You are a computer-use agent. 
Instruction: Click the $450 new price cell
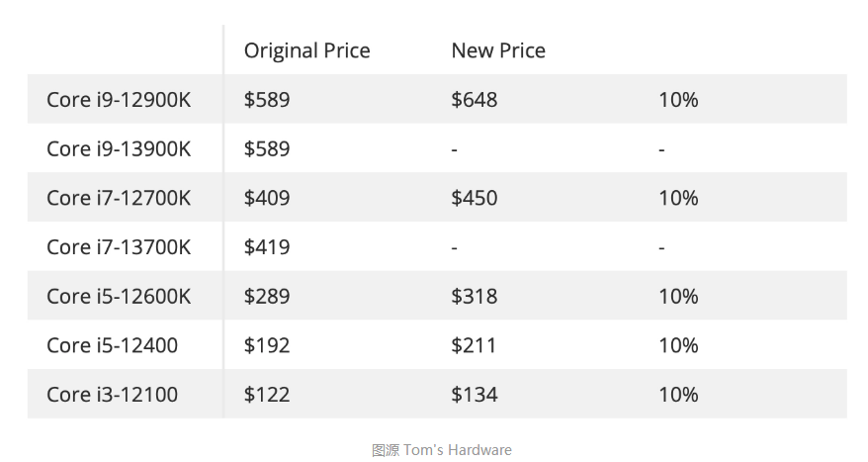point(475,198)
